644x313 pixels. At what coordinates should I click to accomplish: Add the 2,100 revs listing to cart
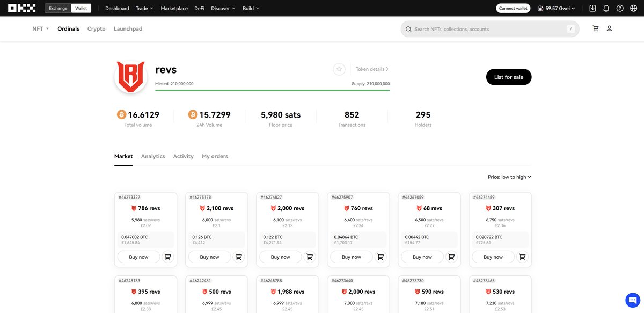pos(239,257)
